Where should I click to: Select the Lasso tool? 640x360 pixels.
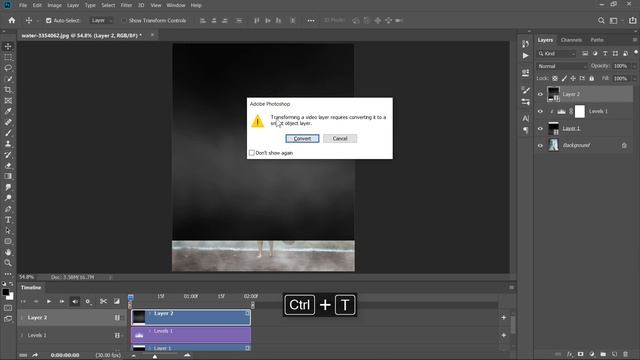pyautogui.click(x=8, y=68)
